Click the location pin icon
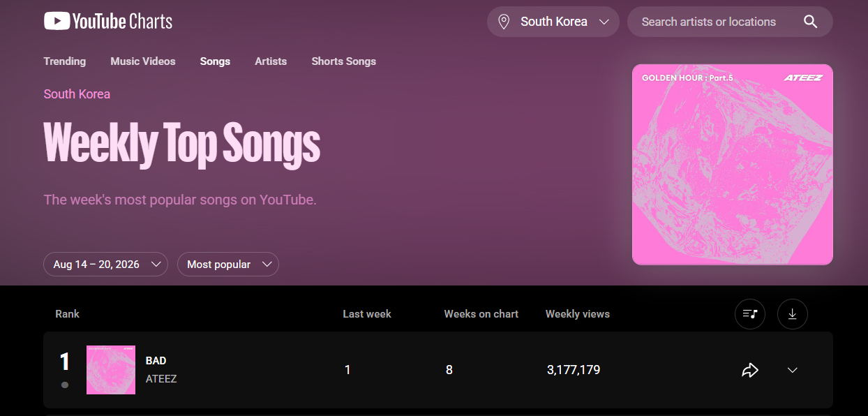The width and height of the screenshot is (868, 416). [504, 22]
